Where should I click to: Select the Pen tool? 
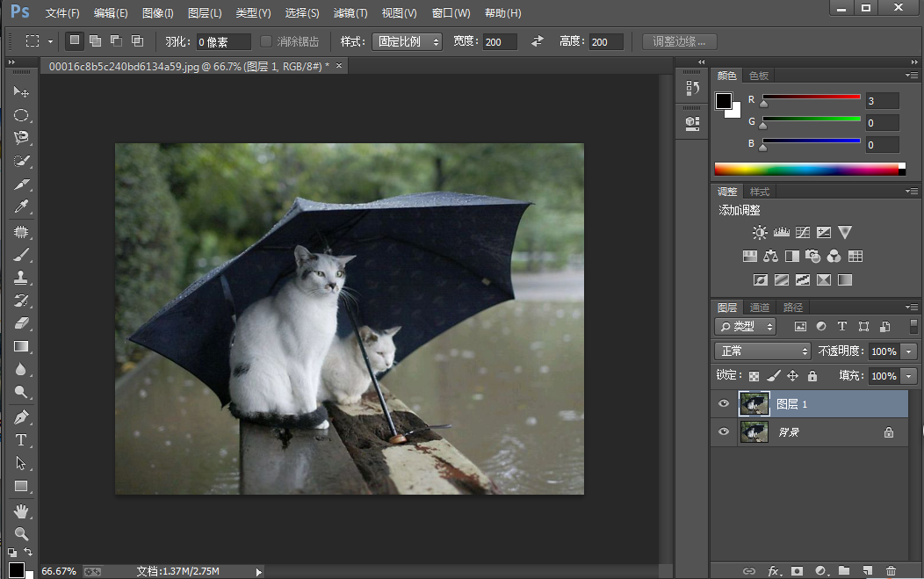pyautogui.click(x=21, y=416)
